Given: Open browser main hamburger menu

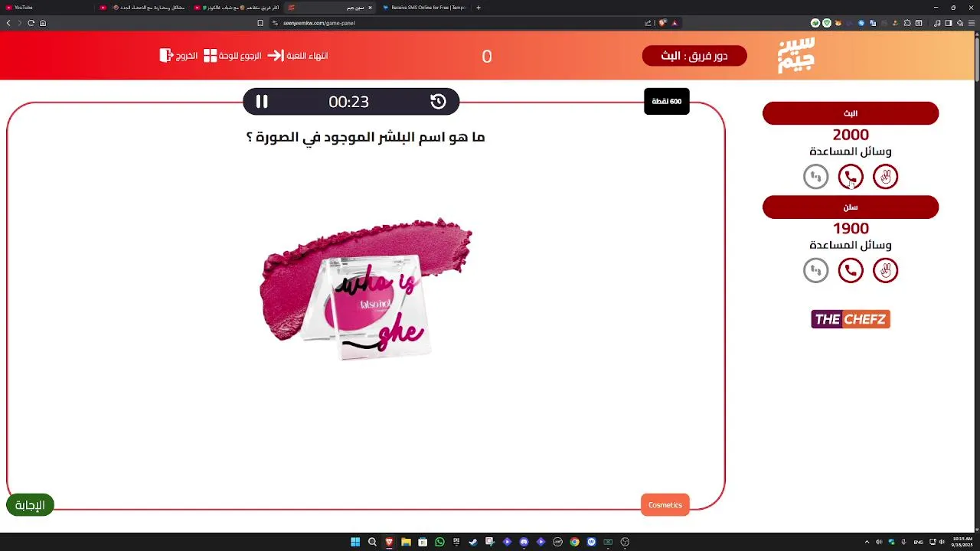Looking at the screenshot, I should tap(972, 23).
